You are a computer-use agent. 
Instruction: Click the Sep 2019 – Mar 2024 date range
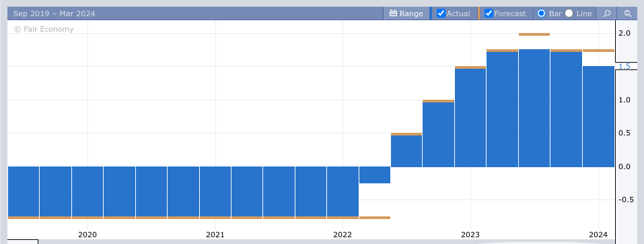[55, 13]
